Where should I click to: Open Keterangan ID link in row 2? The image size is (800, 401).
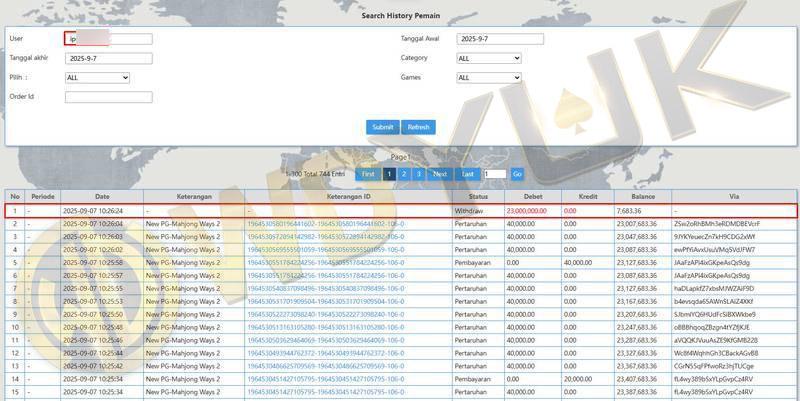pos(326,224)
